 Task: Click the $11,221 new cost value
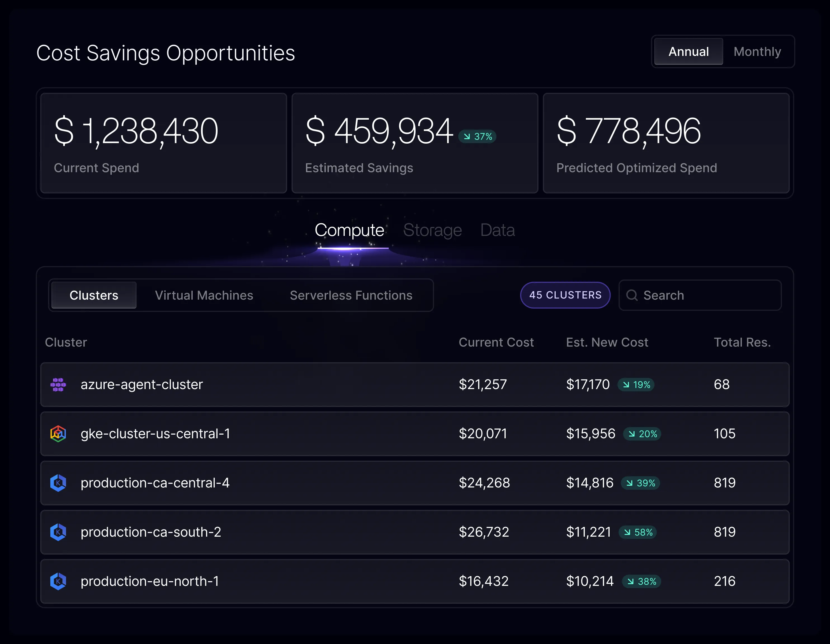pos(589,532)
